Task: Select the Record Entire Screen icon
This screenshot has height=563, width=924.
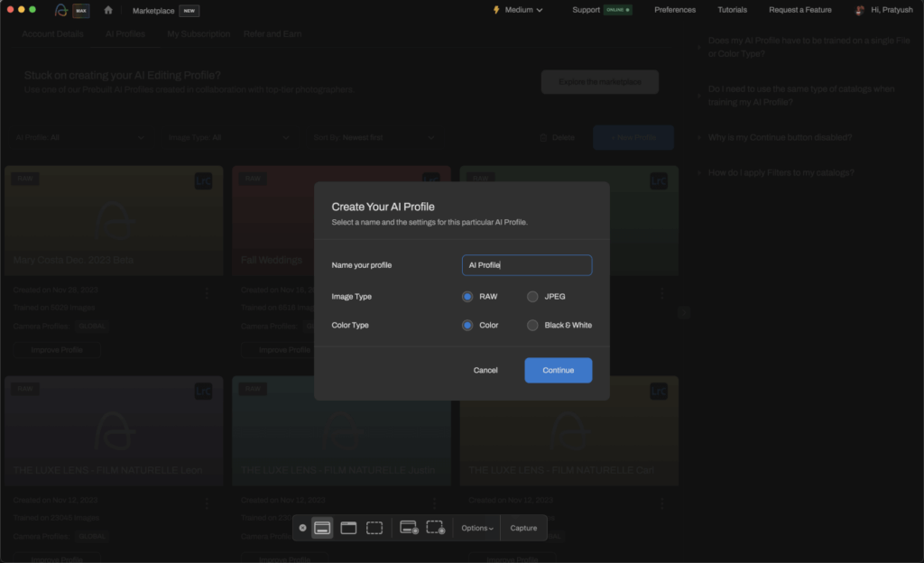Action: (407, 528)
